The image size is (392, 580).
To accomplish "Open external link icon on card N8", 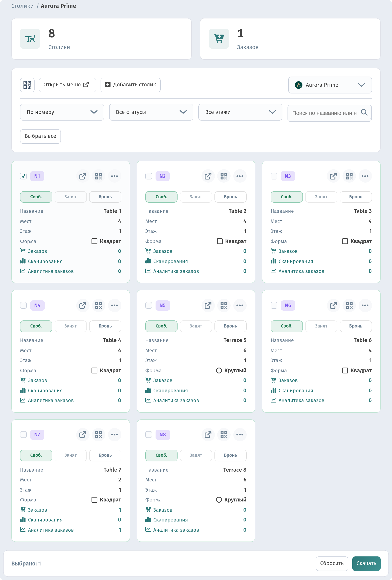I will pos(208,435).
